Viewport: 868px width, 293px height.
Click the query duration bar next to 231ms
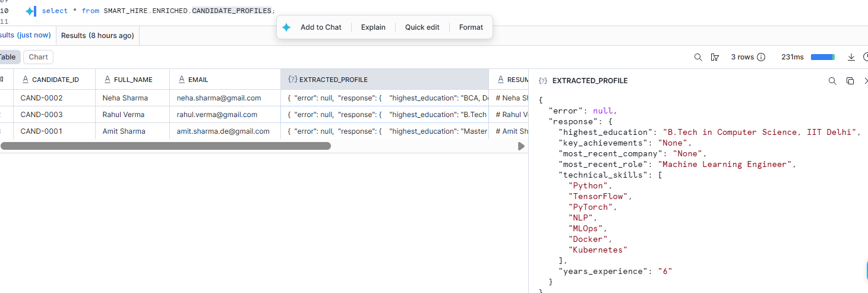click(x=823, y=57)
